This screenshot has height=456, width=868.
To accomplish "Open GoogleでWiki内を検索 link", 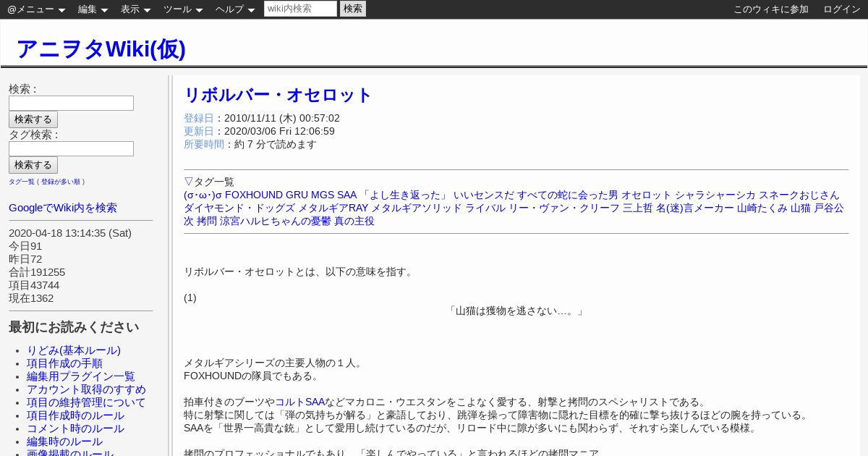I will (63, 208).
